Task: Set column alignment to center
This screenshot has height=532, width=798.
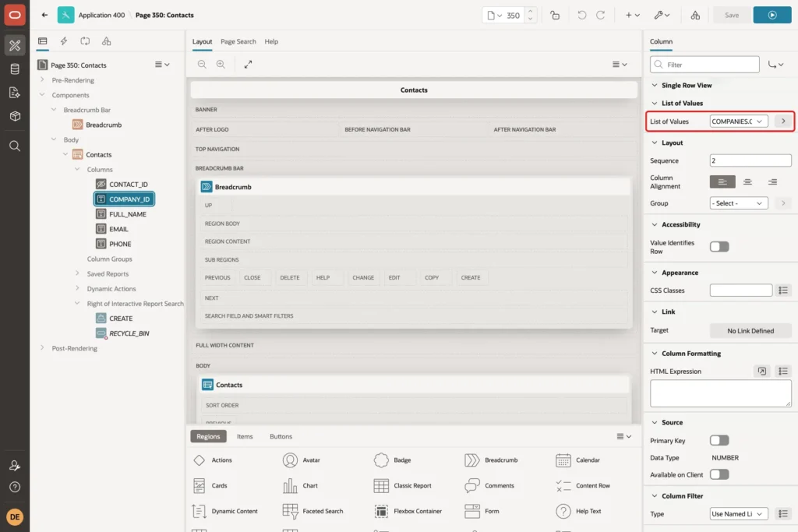Action: (x=747, y=181)
